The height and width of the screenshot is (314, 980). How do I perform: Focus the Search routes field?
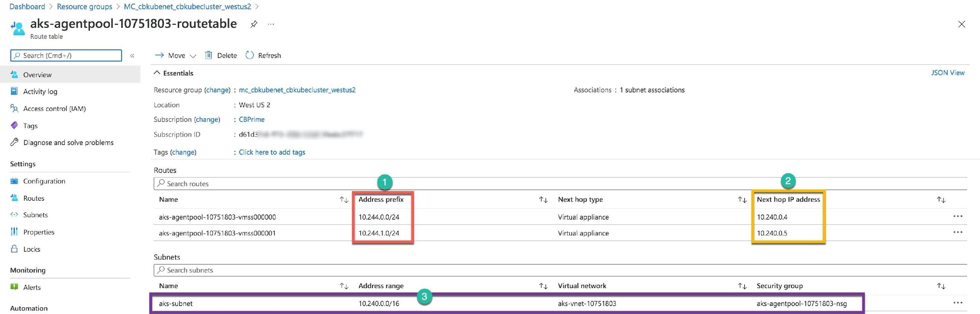point(560,184)
